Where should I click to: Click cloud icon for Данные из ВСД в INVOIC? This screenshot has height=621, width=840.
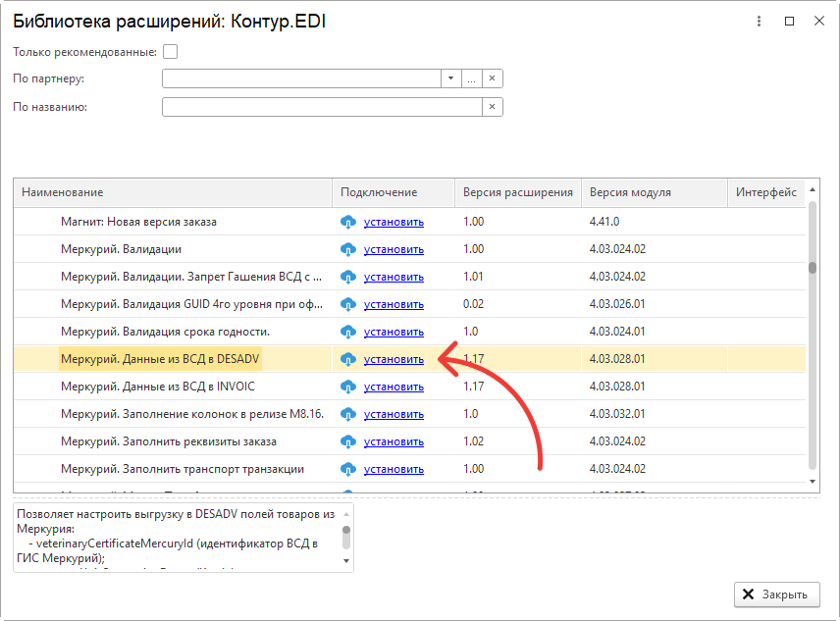(348, 387)
